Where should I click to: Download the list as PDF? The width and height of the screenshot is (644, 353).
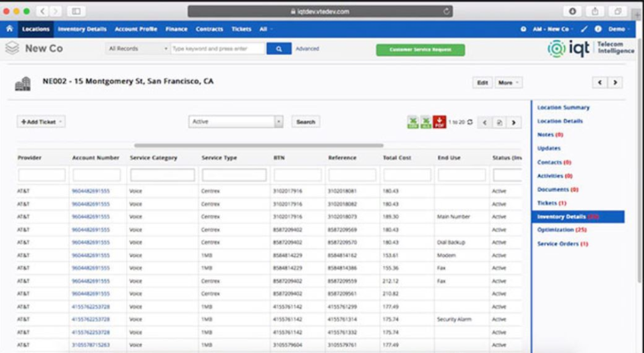point(439,122)
